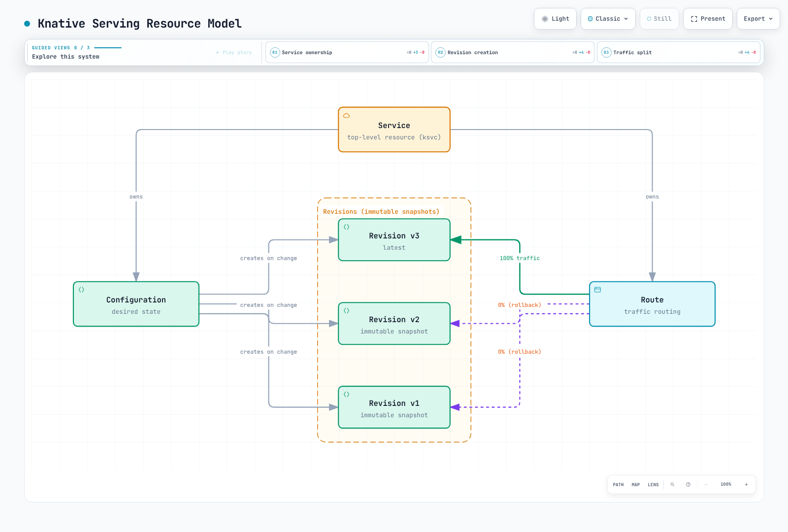Viewport: 788px width, 532px height.
Task: Expand the Export dropdown
Action: pos(758,19)
